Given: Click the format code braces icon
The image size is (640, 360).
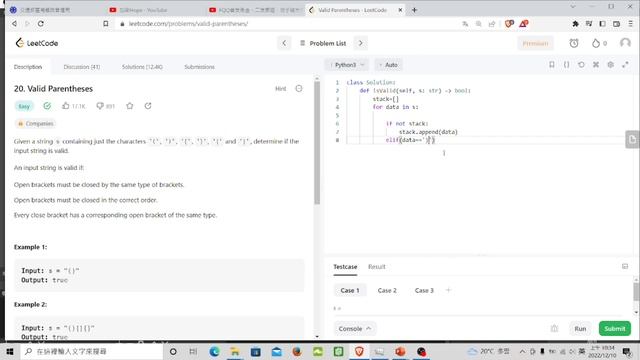Looking at the screenshot, I should click(x=567, y=64).
